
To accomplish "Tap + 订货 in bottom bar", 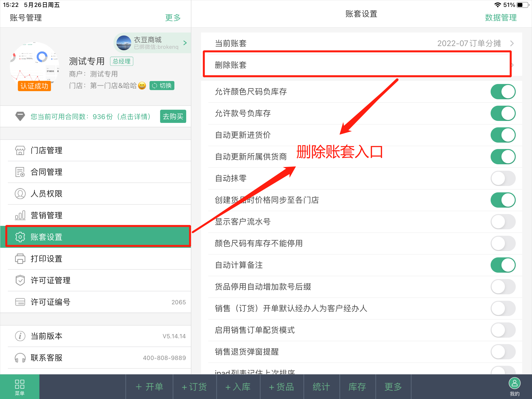I will click(x=195, y=387).
